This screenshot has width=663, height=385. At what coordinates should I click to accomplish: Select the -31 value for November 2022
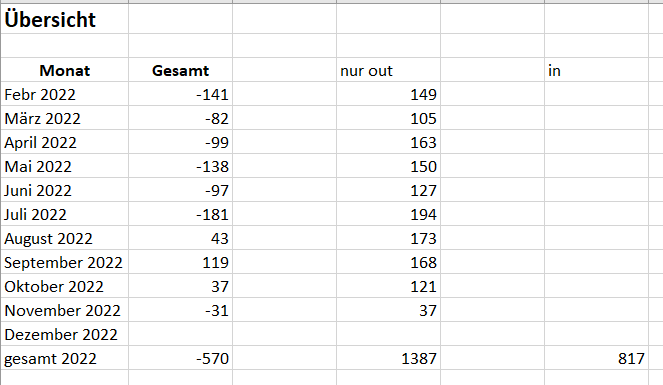(x=181, y=311)
